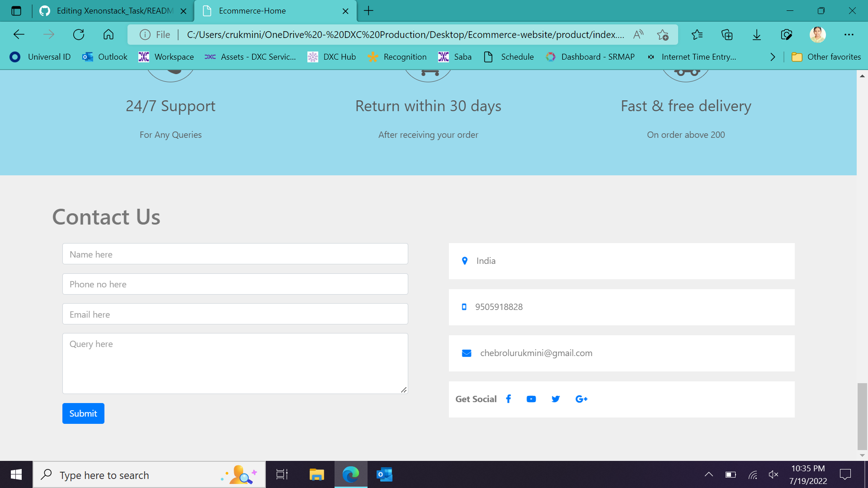Open the tab actions menu
Image resolution: width=868 pixels, height=488 pixels.
click(16, 10)
